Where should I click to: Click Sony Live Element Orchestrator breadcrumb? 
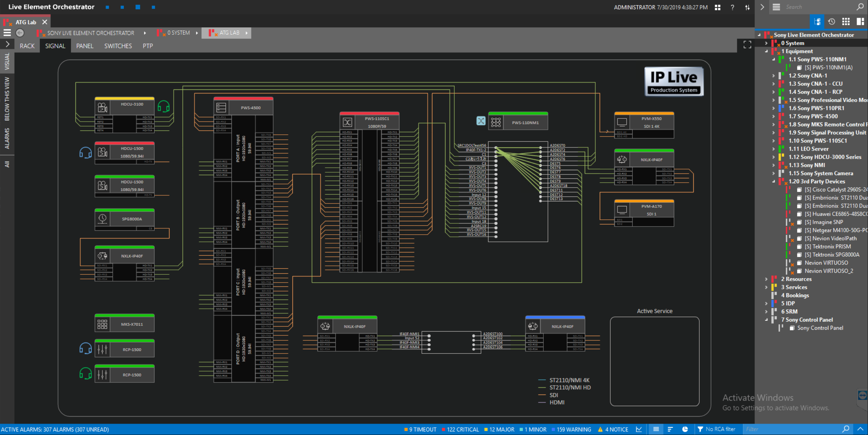[x=91, y=33]
